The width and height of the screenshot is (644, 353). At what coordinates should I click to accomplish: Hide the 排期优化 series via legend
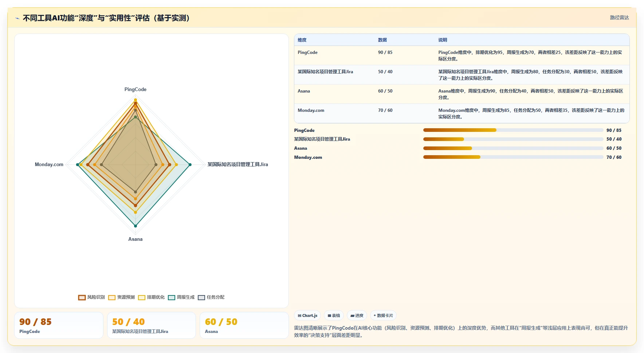[x=152, y=297]
